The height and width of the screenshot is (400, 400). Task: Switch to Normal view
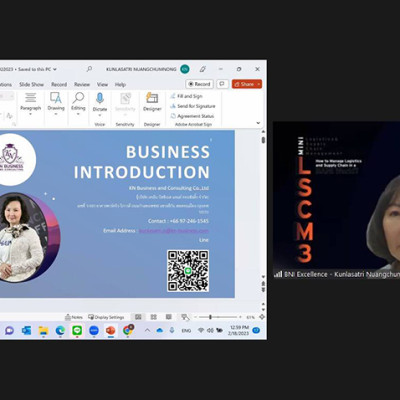(x=138, y=317)
